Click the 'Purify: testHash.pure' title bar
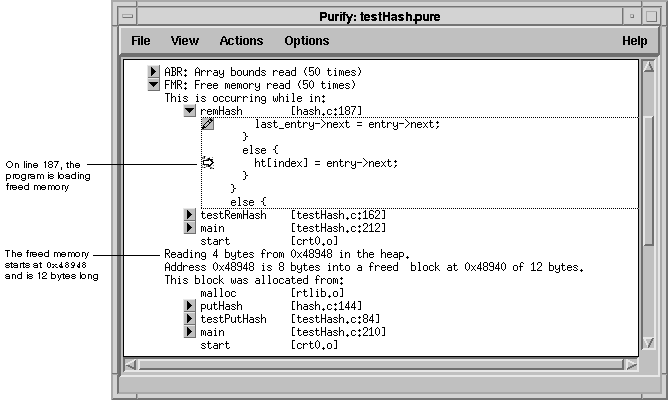This screenshot has width=668, height=400. click(380, 17)
